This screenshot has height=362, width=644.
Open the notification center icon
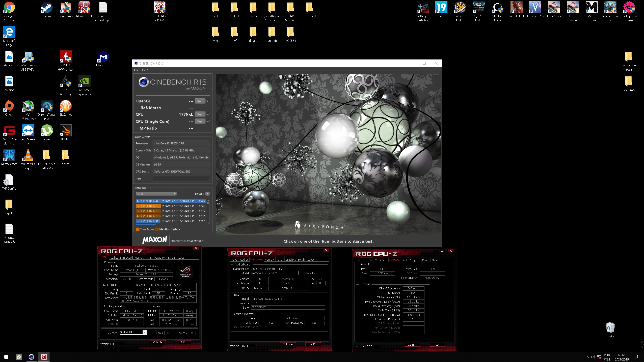click(x=635, y=357)
